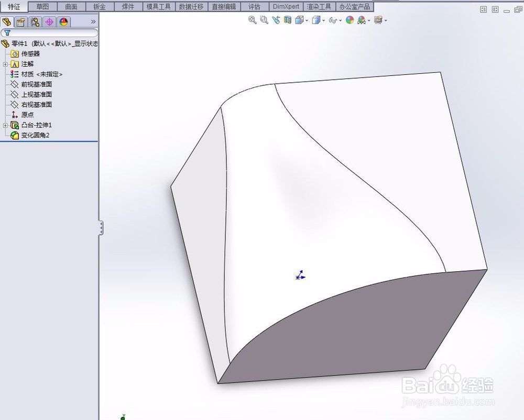Open dropdown arrow next to Hide/Show Items
Viewport: 524px width, 420px height.
point(340,21)
